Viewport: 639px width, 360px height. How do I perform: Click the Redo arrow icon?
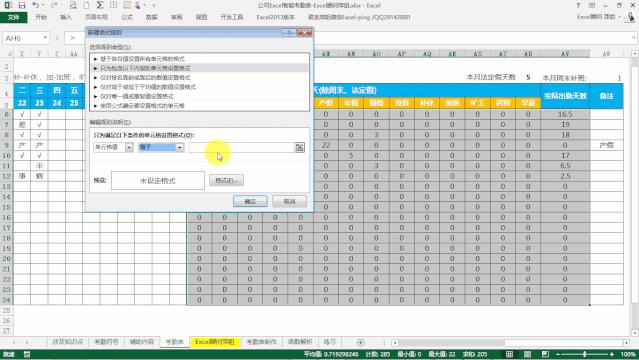pos(54,5)
